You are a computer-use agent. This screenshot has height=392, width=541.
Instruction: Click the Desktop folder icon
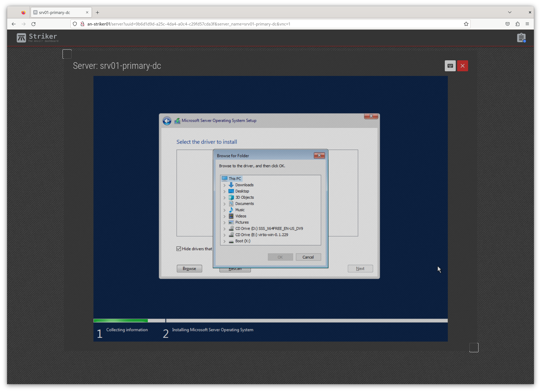pyautogui.click(x=231, y=191)
